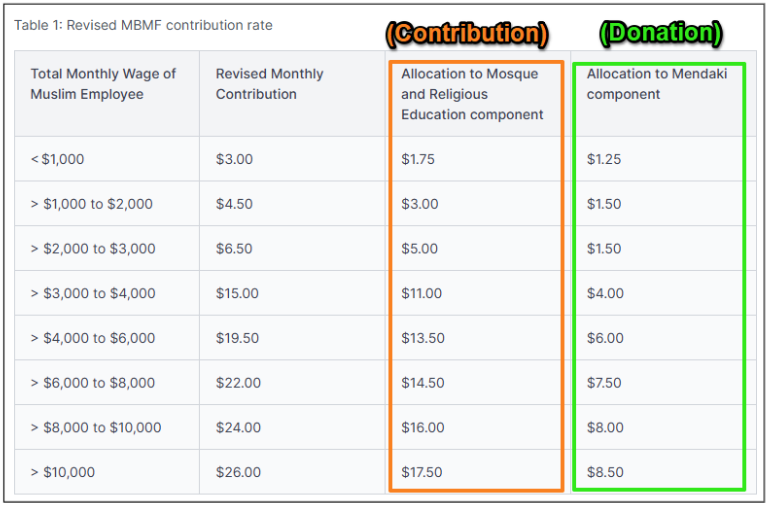The image size is (768, 507).
Task: Select the $8.50 Mendaki allocation cell
Action: (605, 472)
